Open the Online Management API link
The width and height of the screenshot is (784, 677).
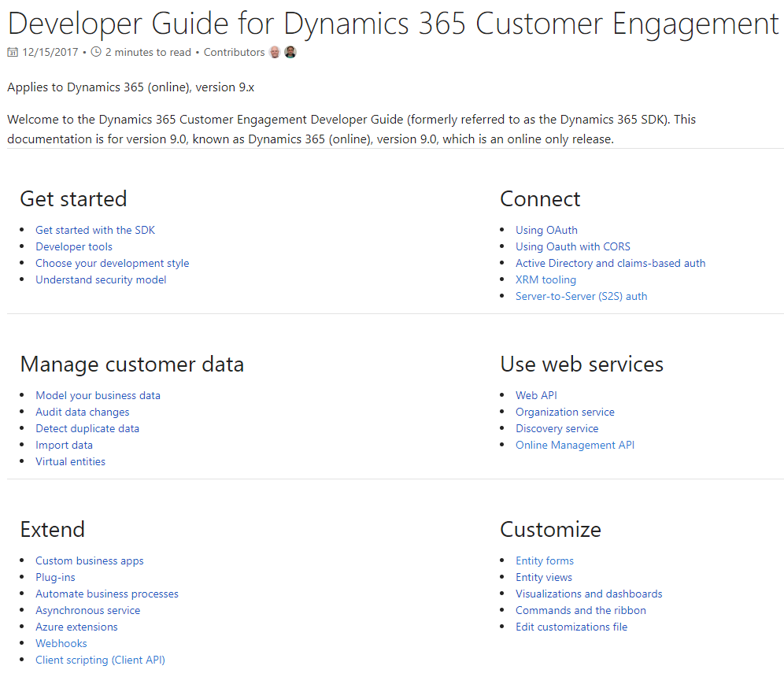coord(575,445)
